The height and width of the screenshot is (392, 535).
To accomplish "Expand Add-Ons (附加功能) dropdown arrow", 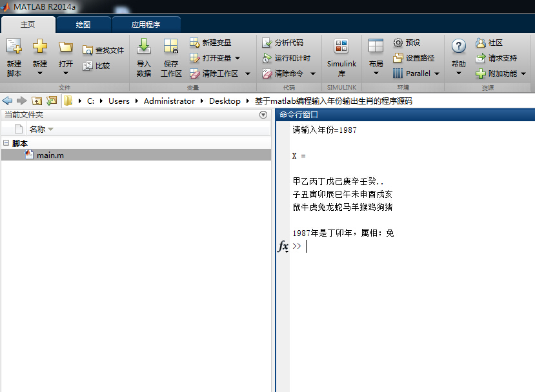I will (523, 73).
